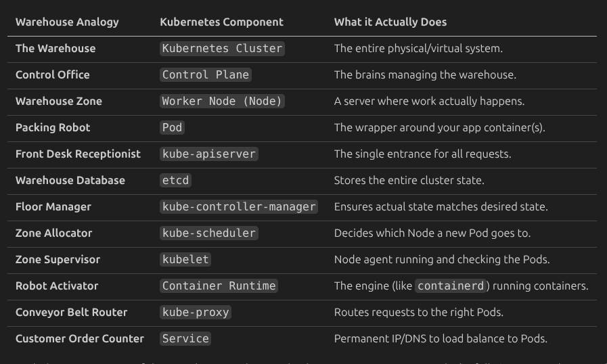This screenshot has height=364, width=607.
Task: Click the Container Runtime code label
Action: pyautogui.click(x=219, y=286)
